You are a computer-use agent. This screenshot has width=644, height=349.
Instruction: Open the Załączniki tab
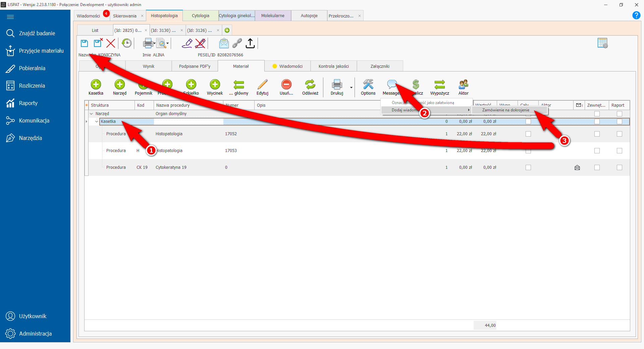(x=380, y=66)
